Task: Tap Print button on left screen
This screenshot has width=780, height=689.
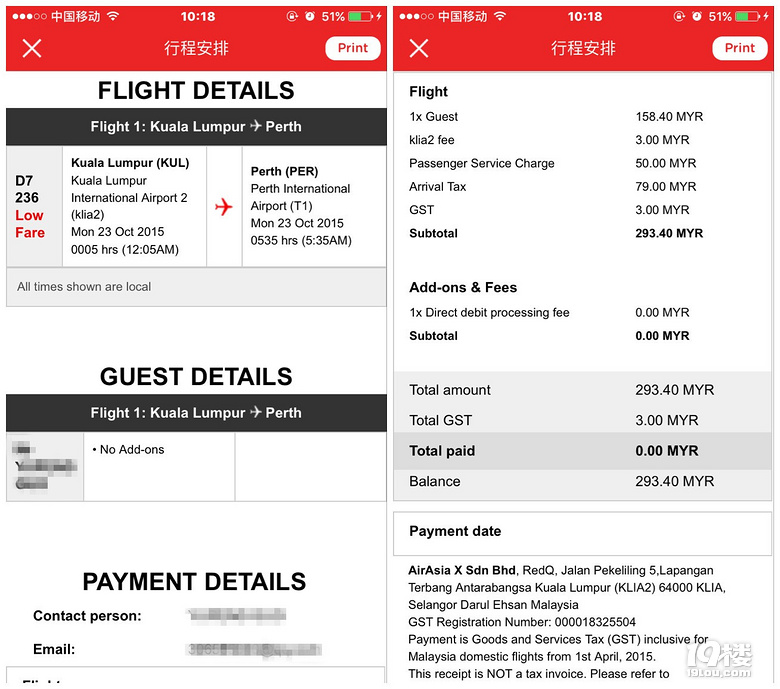Action: pos(353,48)
